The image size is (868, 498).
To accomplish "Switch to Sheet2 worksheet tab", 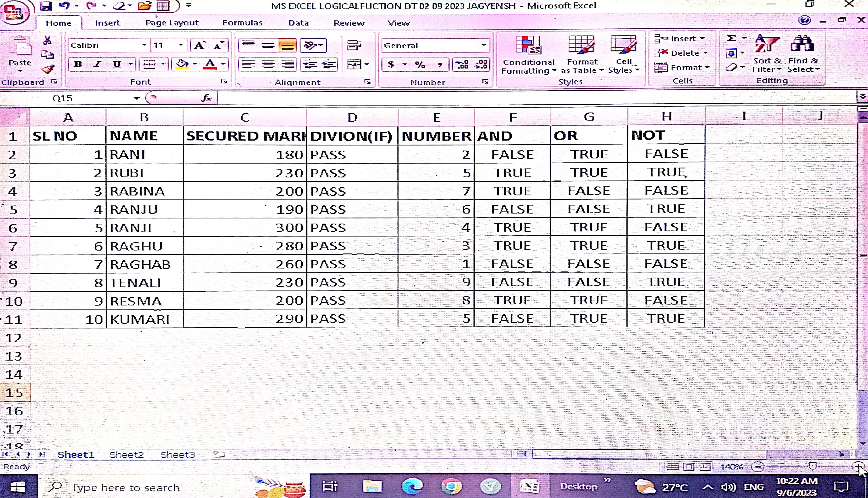I will (126, 454).
